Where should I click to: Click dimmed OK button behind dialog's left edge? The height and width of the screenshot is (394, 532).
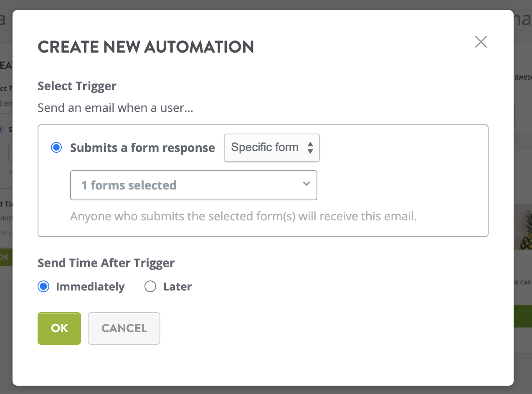[x=6, y=257]
